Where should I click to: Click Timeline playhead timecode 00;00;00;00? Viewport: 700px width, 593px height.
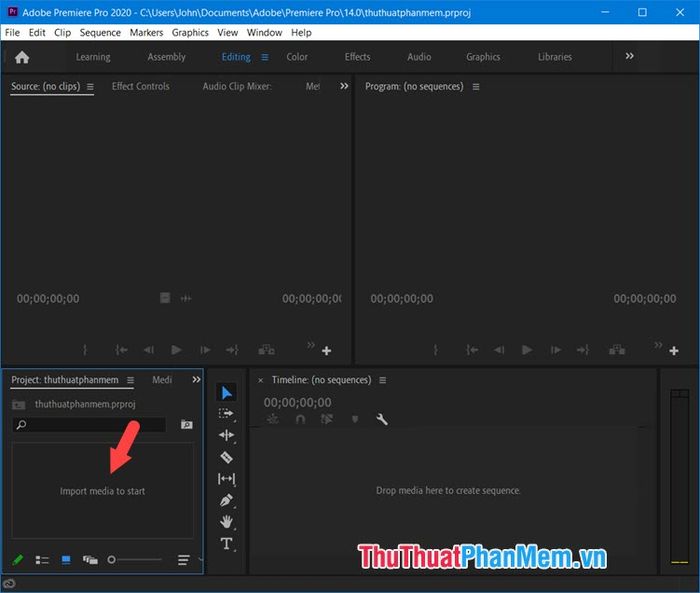[x=297, y=403]
